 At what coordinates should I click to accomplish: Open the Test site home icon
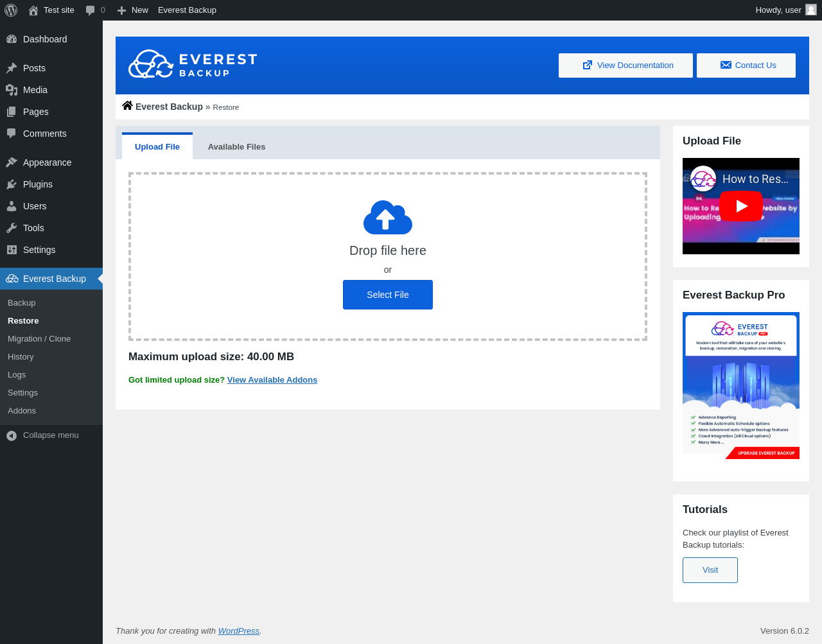tap(33, 10)
